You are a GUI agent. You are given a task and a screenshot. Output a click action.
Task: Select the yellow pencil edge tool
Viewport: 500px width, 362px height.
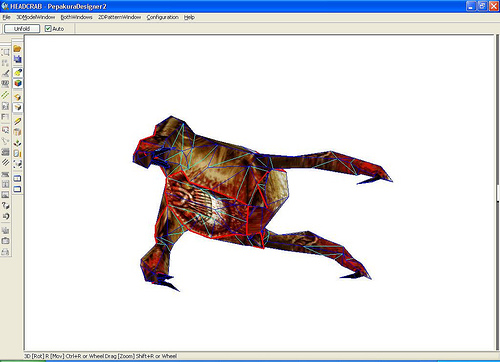tap(17, 121)
